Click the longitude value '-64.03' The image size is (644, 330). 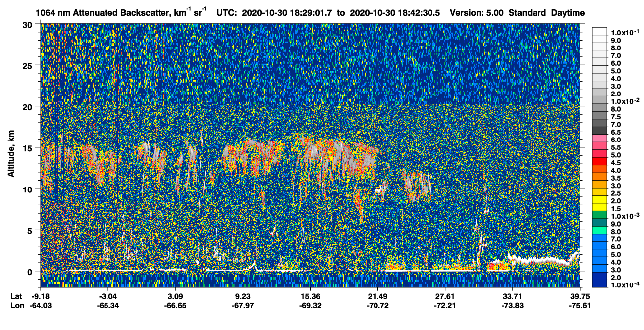(x=41, y=305)
